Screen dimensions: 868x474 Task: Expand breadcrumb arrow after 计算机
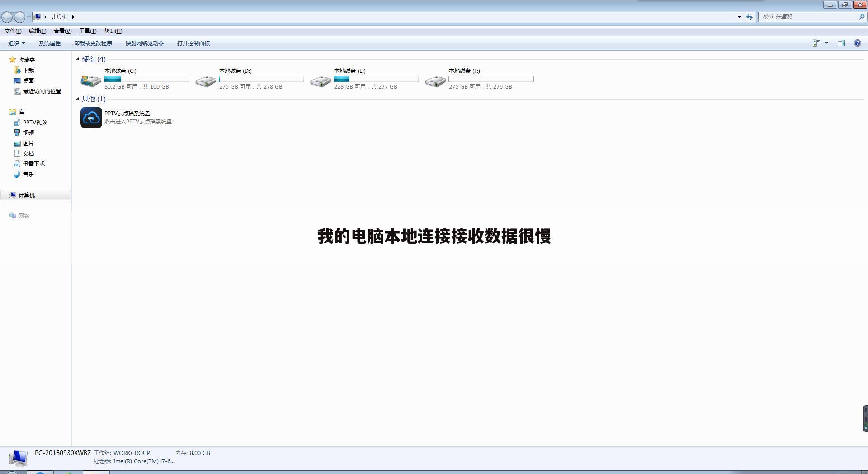pyautogui.click(x=73, y=17)
